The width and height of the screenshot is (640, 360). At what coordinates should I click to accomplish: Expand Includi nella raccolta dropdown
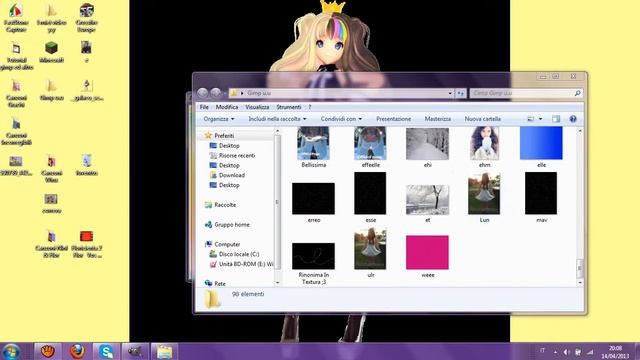pyautogui.click(x=278, y=119)
